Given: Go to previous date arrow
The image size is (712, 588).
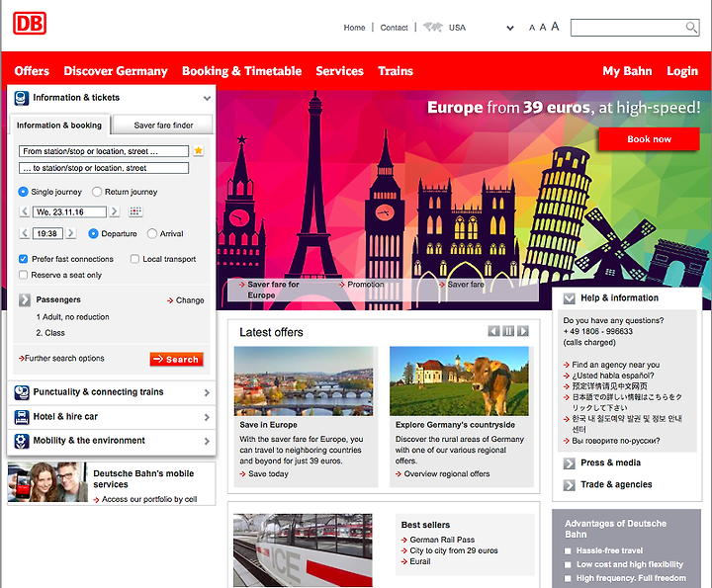Looking at the screenshot, I should pos(25,211).
